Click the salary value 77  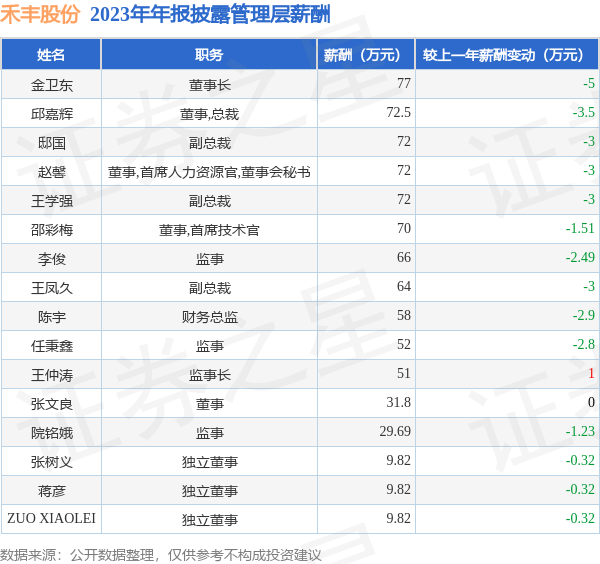[404, 83]
